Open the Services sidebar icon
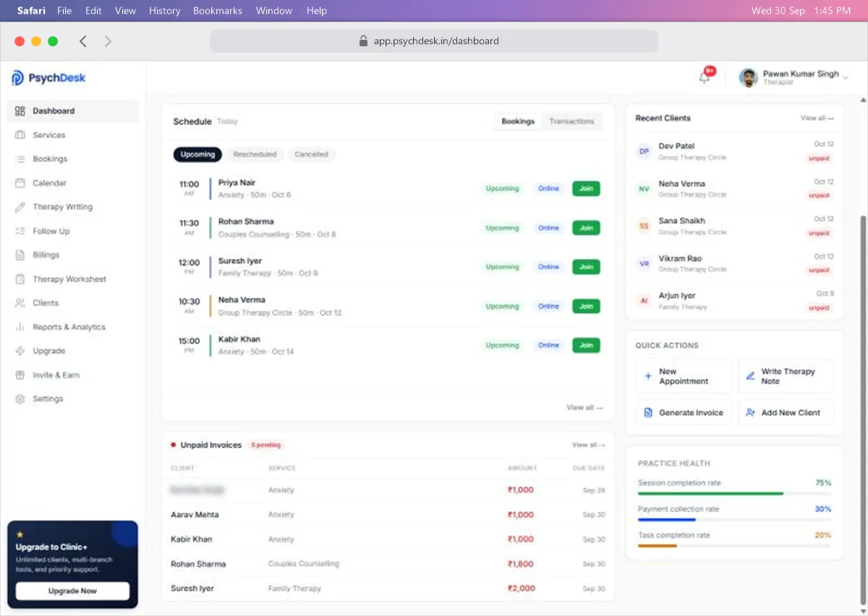 [x=20, y=135]
